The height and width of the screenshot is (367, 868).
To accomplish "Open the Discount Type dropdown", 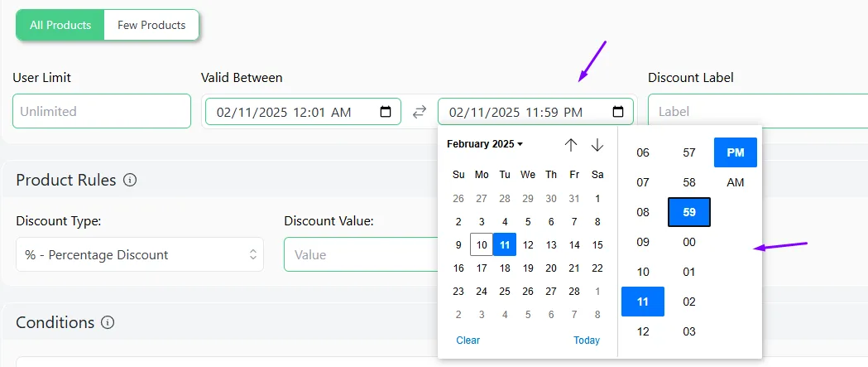I will pyautogui.click(x=140, y=254).
